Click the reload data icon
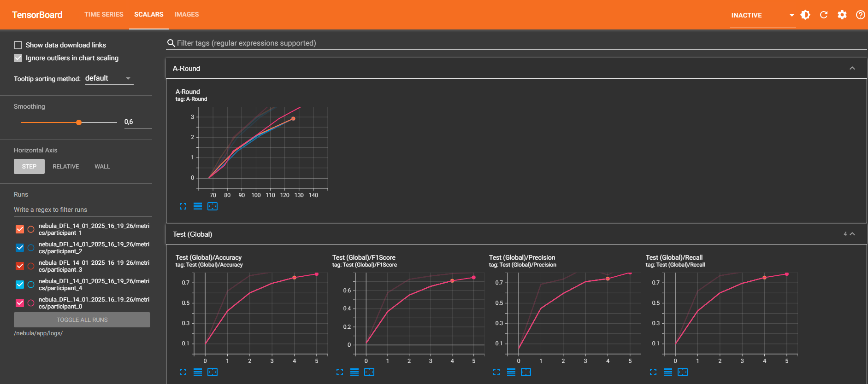868x384 pixels. tap(824, 15)
